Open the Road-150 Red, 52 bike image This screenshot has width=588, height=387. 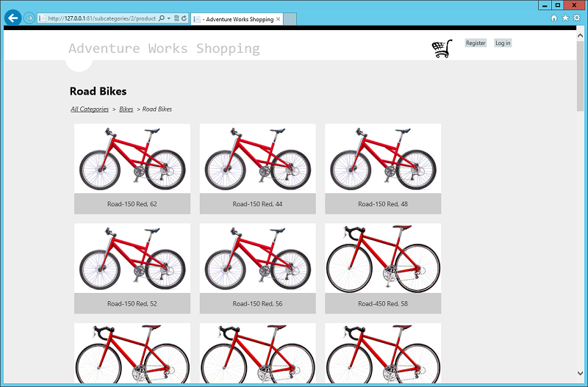pos(132,258)
